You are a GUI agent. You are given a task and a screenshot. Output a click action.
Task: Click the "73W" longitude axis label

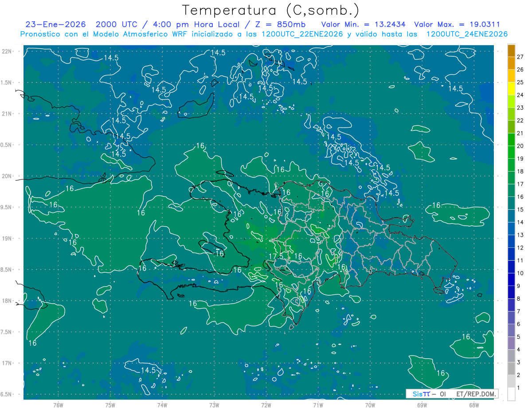pyautogui.click(x=214, y=405)
